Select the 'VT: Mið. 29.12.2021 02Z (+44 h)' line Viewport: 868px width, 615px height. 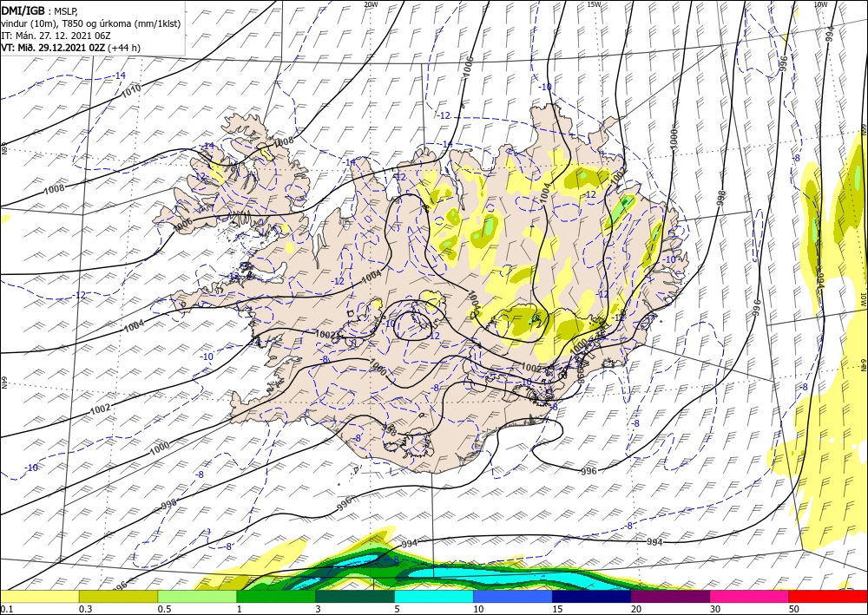71,48
